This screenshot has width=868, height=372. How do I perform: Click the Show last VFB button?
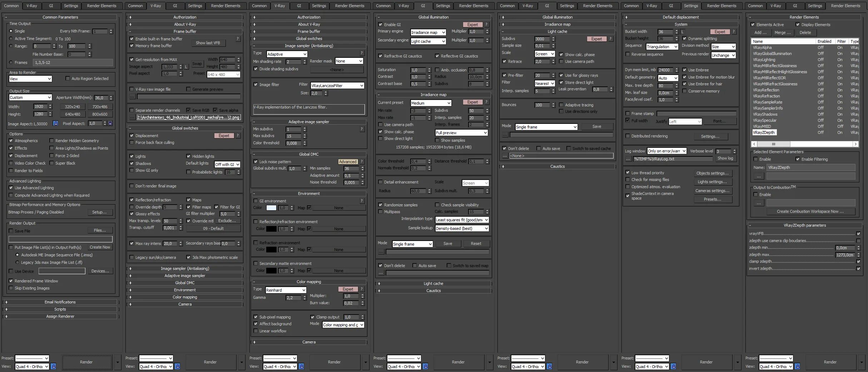pos(208,43)
